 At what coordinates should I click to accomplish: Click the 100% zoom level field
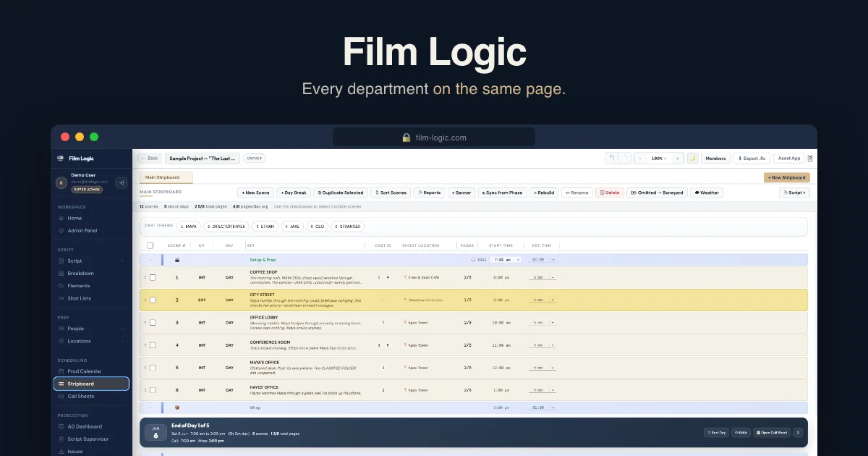point(658,158)
